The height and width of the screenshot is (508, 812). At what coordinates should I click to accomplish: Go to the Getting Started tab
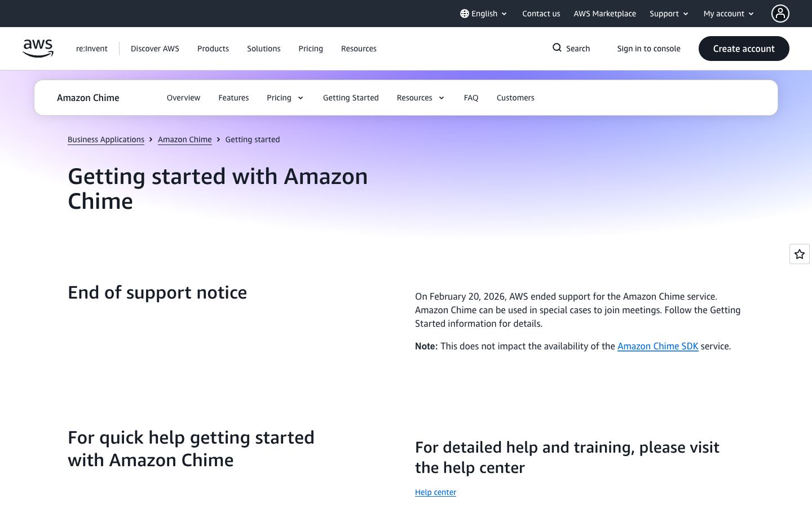tap(351, 98)
